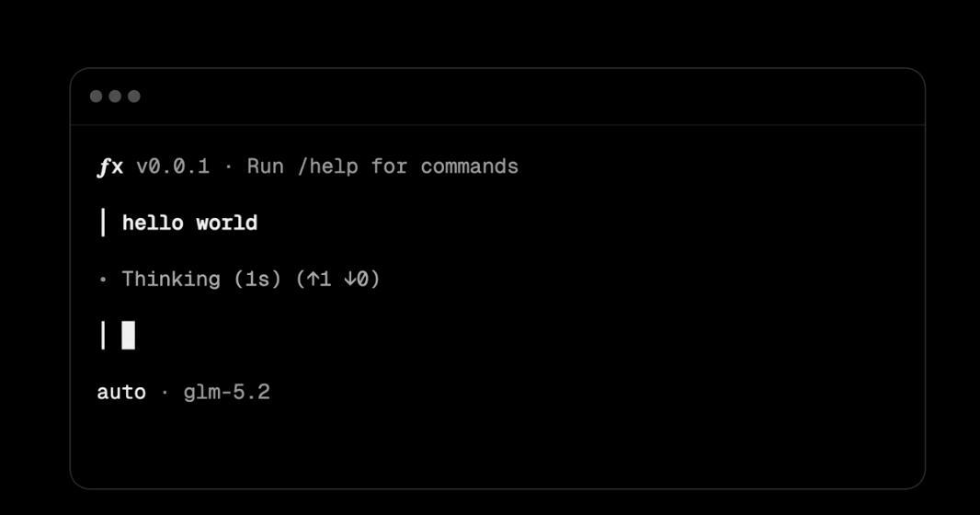Viewport: 980px width, 515px height.
Task: Select the hello world message
Action: [x=190, y=223]
